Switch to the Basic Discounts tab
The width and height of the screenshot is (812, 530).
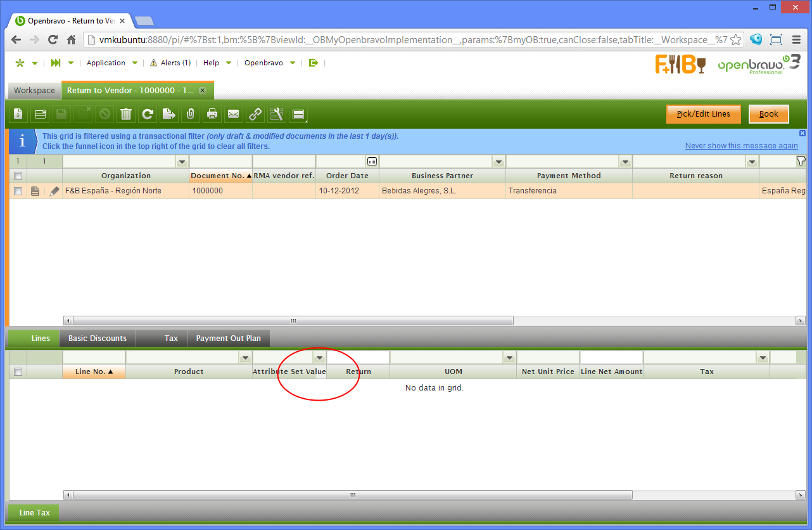[x=98, y=339]
